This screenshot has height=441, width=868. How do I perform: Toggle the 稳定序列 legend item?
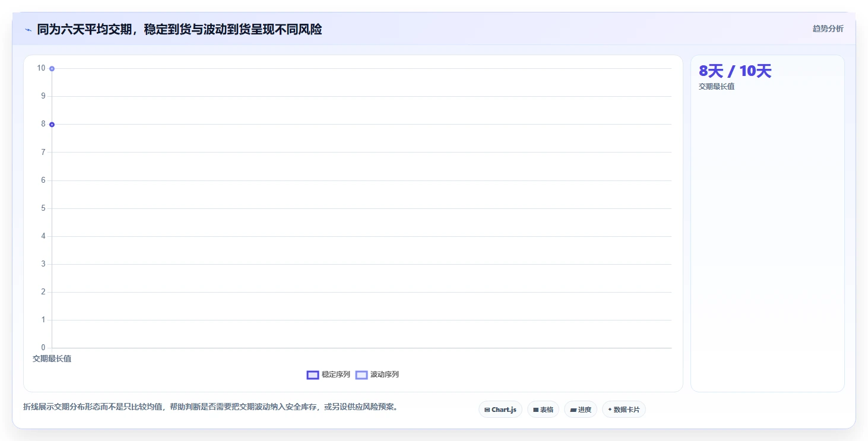tap(328, 375)
